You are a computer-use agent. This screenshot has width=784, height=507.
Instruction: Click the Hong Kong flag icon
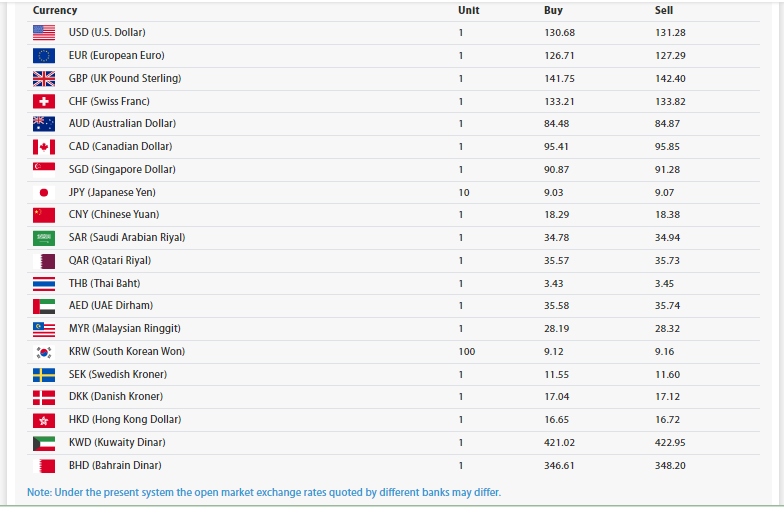pos(44,420)
